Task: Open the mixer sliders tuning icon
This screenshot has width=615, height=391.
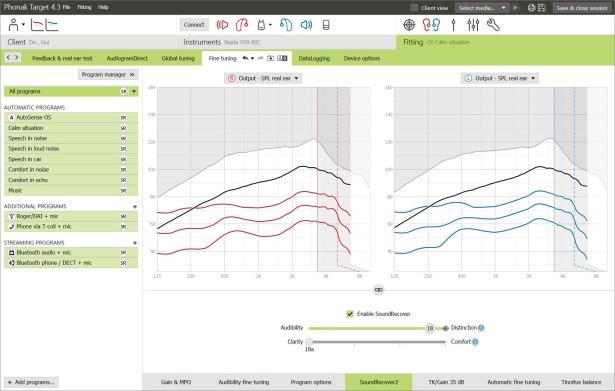Action: [473, 25]
